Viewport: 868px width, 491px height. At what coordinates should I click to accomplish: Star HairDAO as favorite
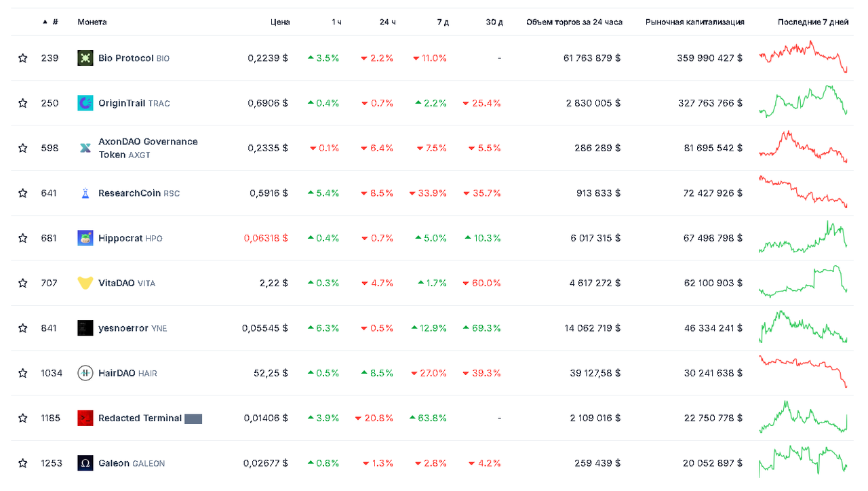[23, 373]
